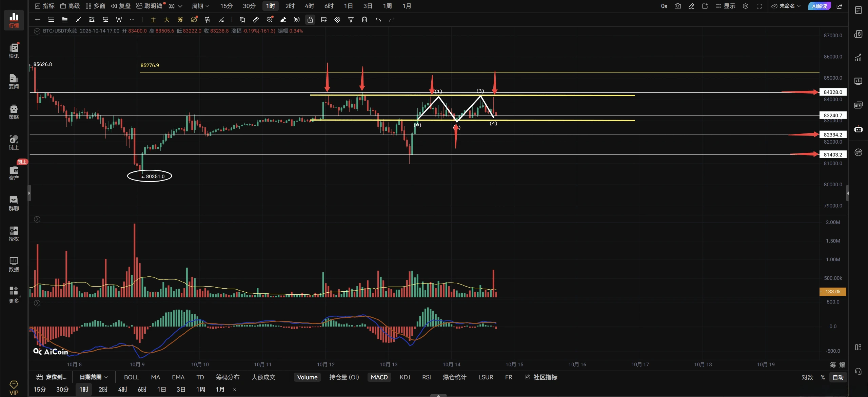Toggle the lock drawings button

(x=310, y=20)
